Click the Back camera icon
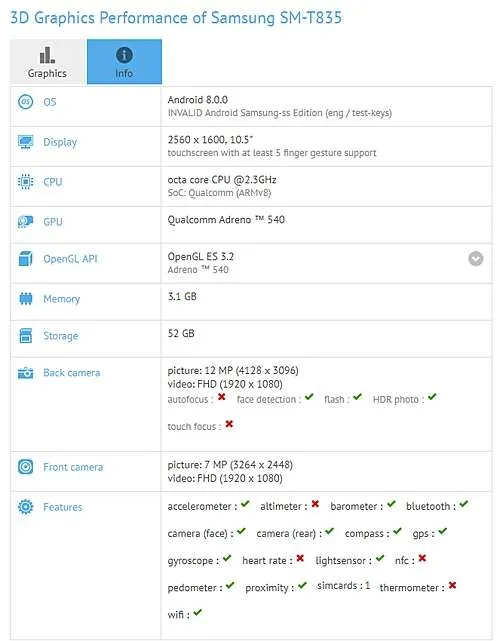 (25, 373)
